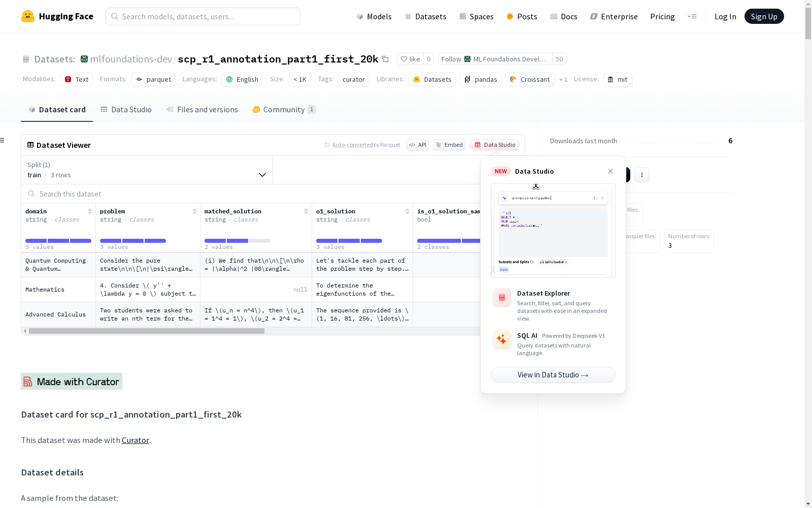Open the mlfoundations-dev organization link

(x=131, y=59)
